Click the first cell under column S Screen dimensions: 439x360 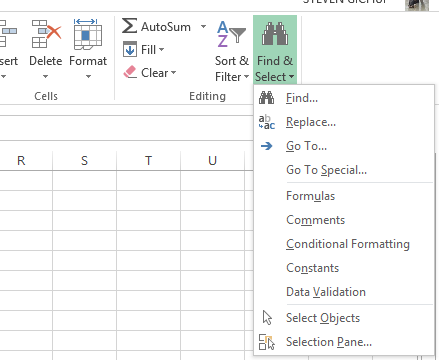[84, 181]
